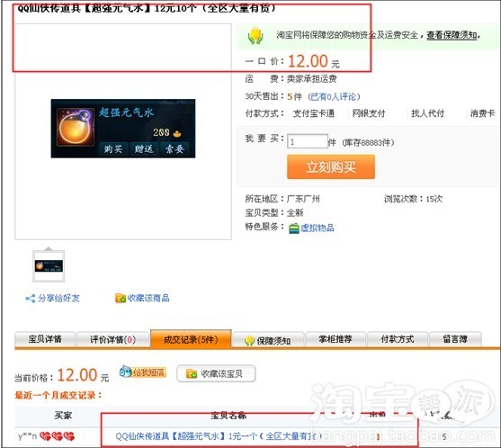Open the 虚拟物品 special service link

pos(317,228)
